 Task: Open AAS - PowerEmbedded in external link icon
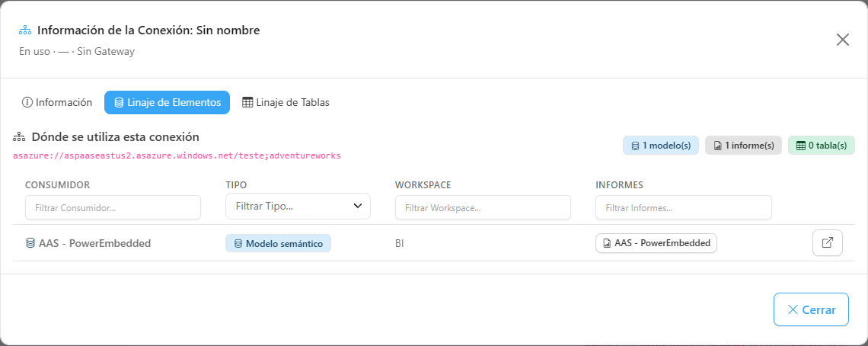tap(828, 243)
